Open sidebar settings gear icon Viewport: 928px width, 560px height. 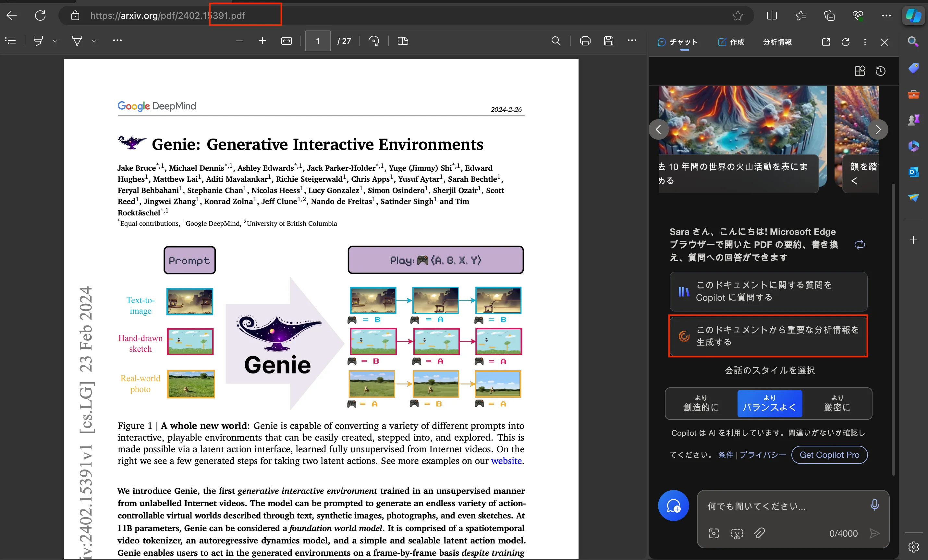[913, 547]
